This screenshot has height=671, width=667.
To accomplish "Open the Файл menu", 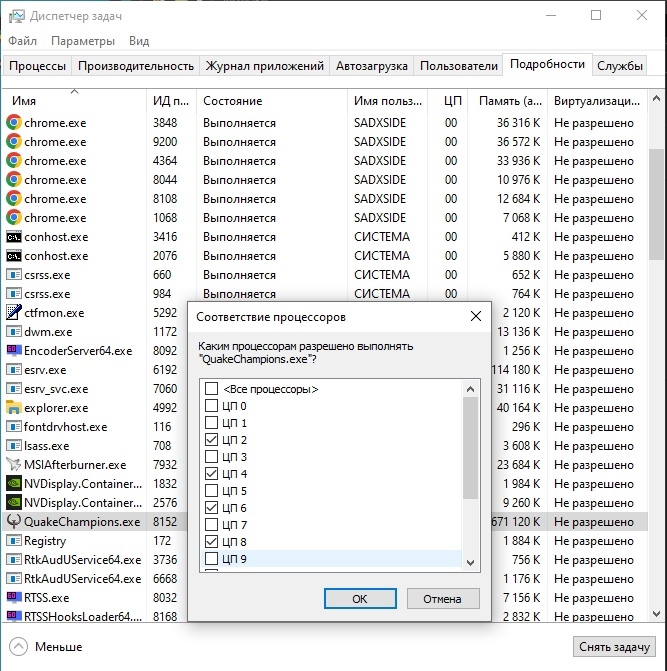I will 23,41.
